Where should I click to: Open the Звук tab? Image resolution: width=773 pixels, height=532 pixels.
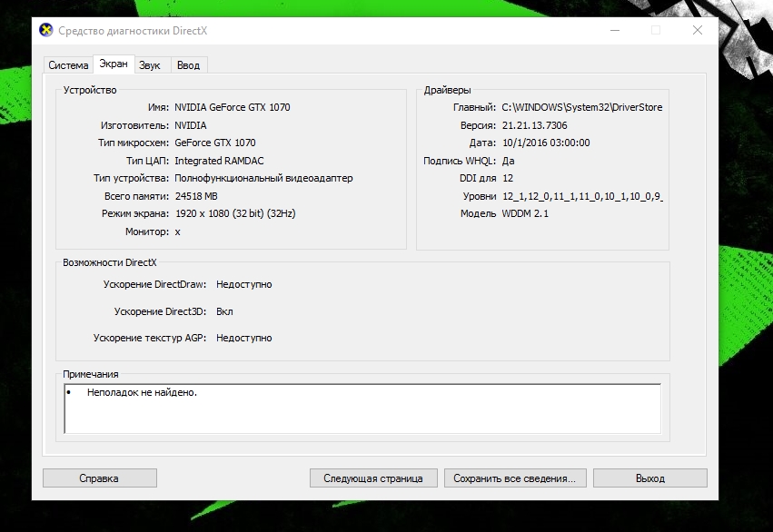[149, 65]
